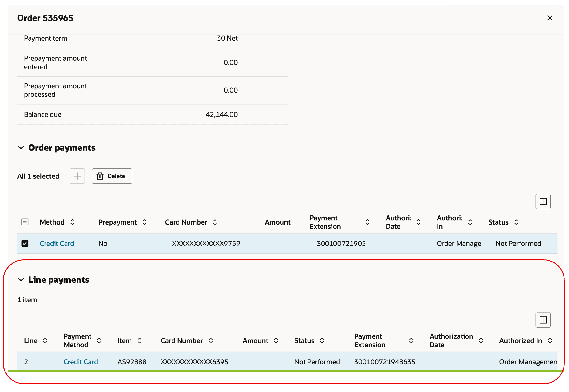The image size is (569, 392).
Task: Open the column manager icon above Line payments table
Action: [x=543, y=320]
